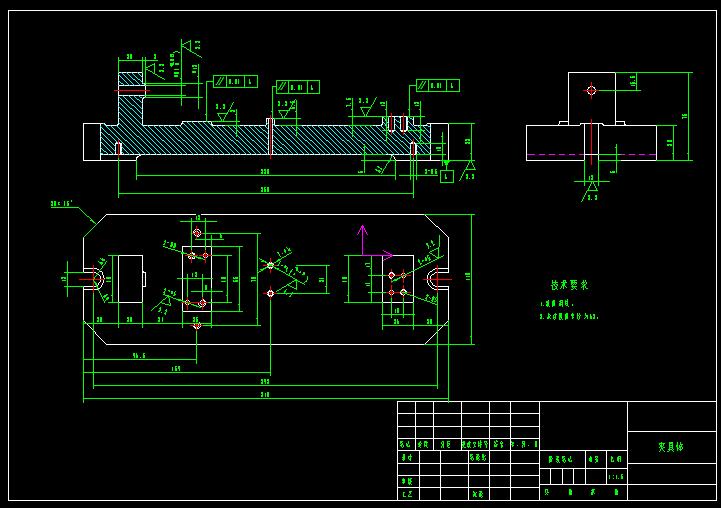Select the hatched cross-section area
The height and width of the screenshot is (508, 721).
207,140
